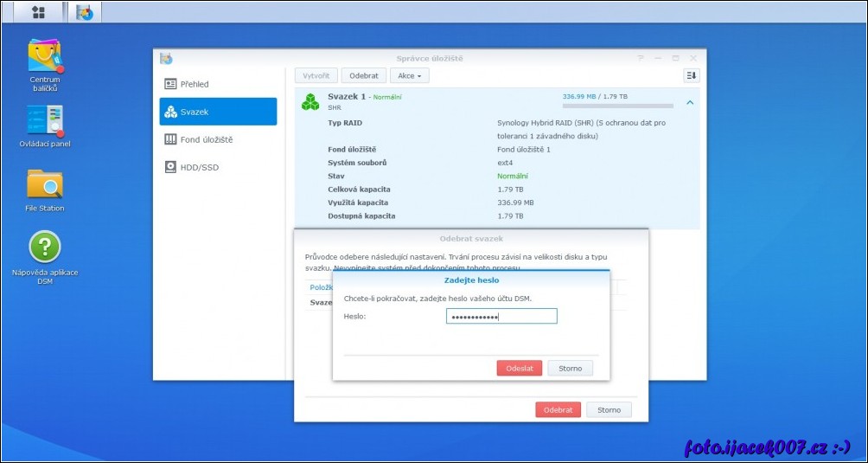The width and height of the screenshot is (868, 463).
Task: Click the green Svazek 1 volume icon
Action: [310, 102]
